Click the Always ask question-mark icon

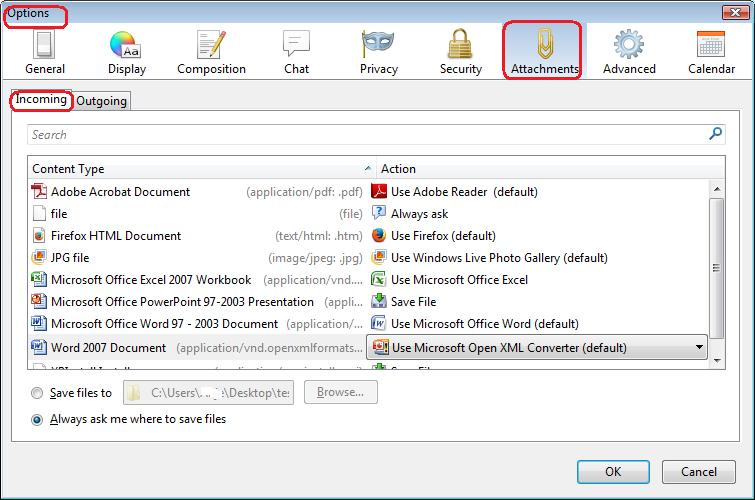point(379,213)
